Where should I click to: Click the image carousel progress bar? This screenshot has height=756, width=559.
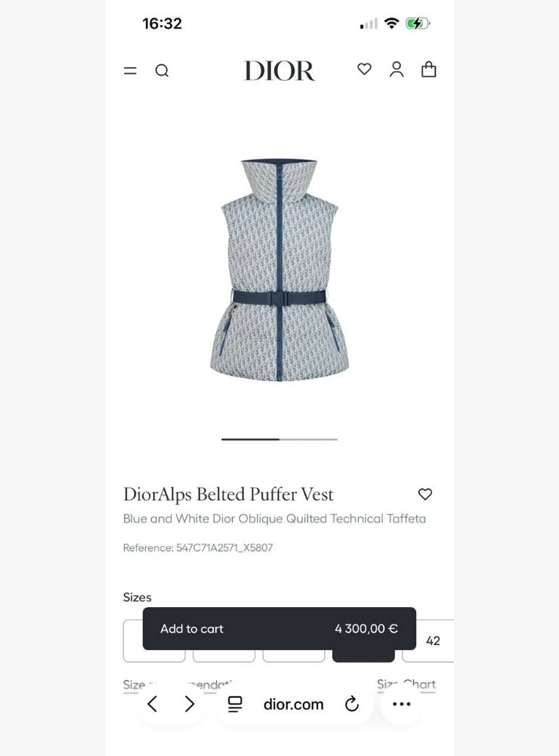[279, 439]
